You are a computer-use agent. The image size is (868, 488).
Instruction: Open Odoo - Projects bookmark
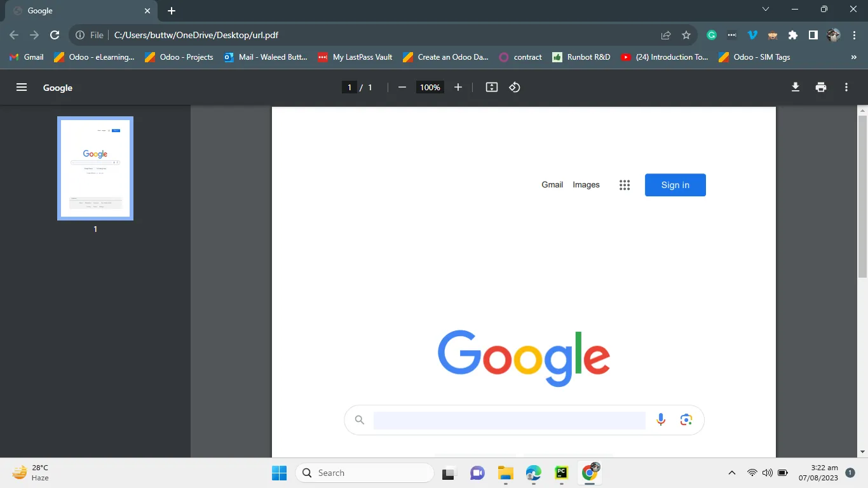[x=179, y=57]
